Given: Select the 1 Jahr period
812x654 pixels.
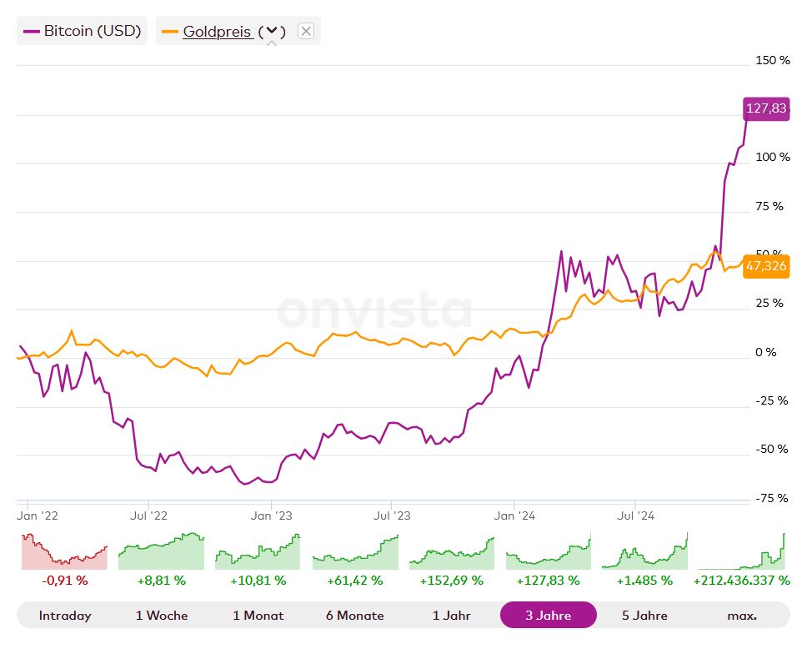Looking at the screenshot, I should (x=451, y=615).
